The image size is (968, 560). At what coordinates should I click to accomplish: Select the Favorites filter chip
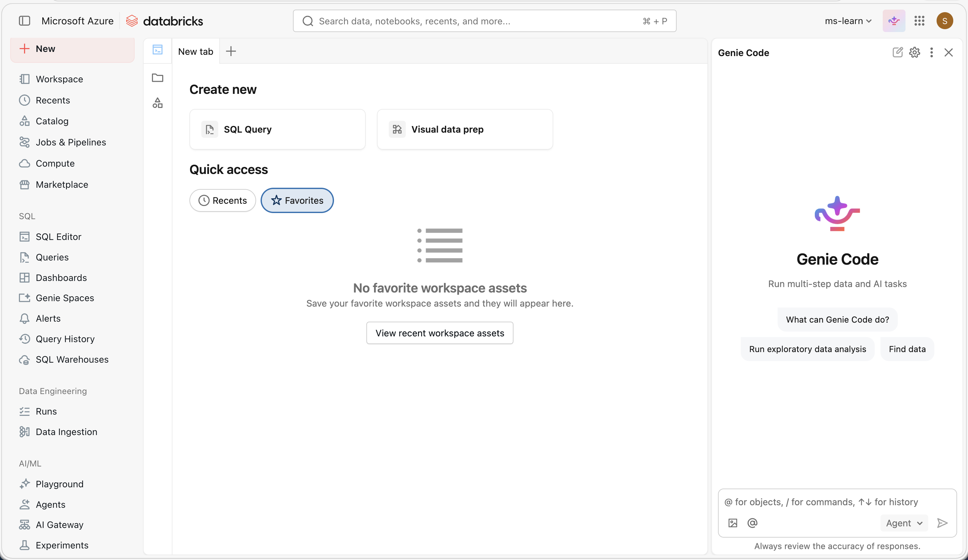(297, 200)
